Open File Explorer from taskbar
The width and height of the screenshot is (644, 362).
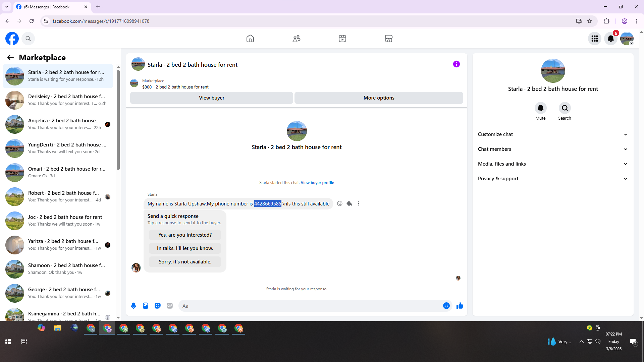pyautogui.click(x=58, y=328)
